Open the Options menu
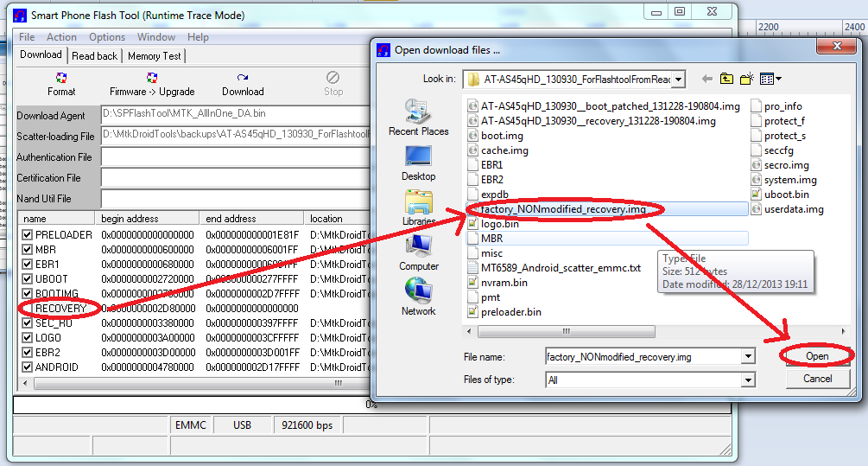This screenshot has width=868, height=466. pos(107,37)
